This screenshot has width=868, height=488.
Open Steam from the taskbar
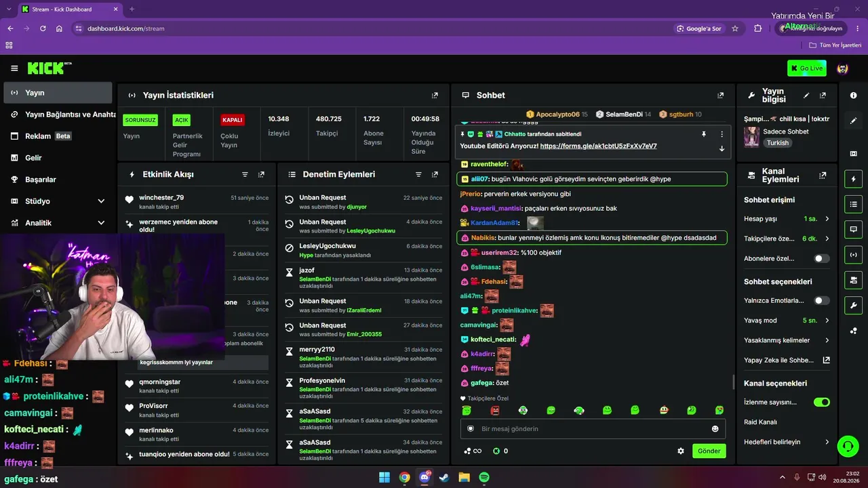444,477
